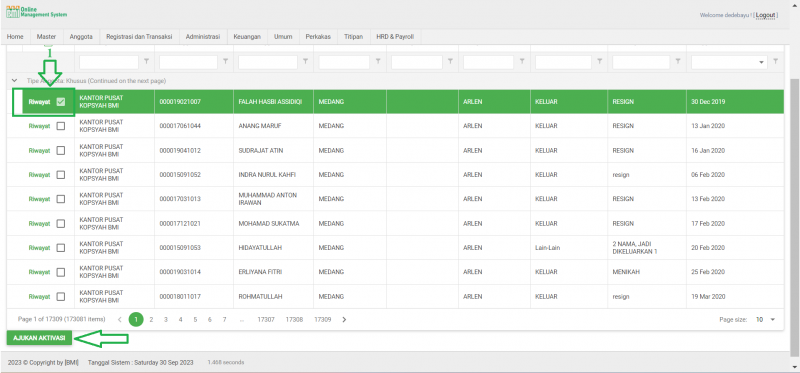Screen dimensions: 800x373
Task: Jump to page 17307 in pagination
Action: pyautogui.click(x=266, y=319)
